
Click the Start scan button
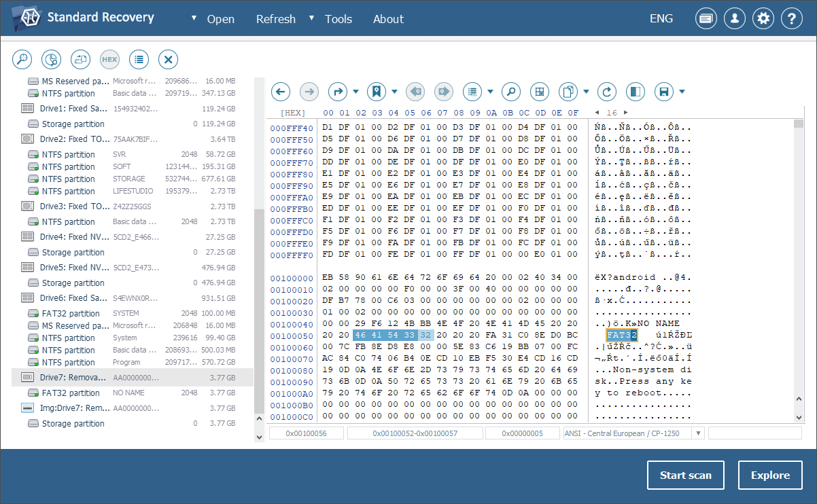[x=686, y=475]
